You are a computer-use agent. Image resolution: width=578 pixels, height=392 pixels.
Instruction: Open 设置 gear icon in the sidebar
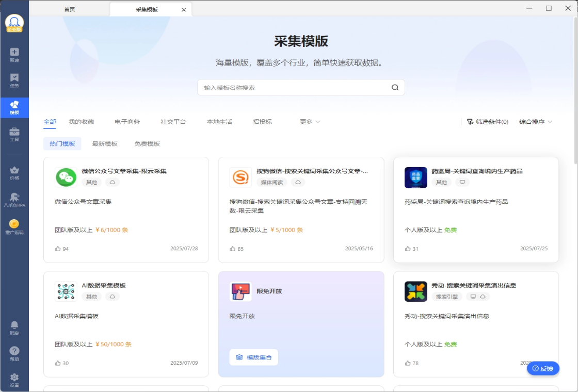coord(14,378)
